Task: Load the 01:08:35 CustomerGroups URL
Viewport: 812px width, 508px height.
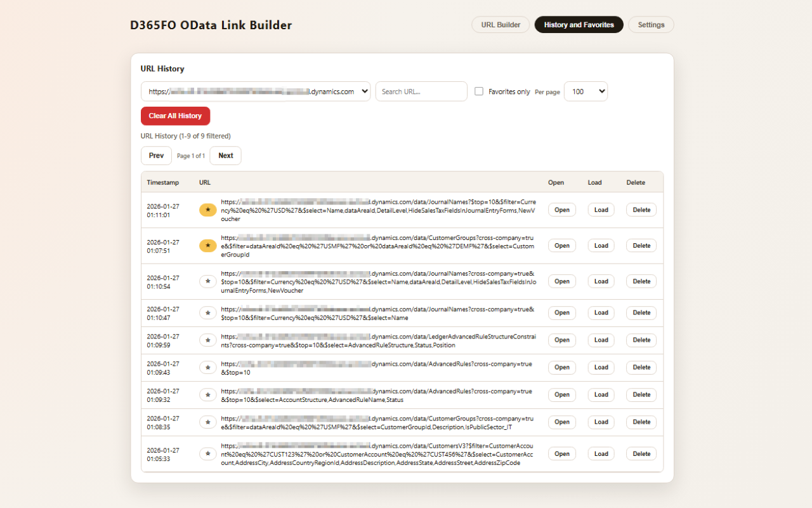Action: [x=601, y=422]
